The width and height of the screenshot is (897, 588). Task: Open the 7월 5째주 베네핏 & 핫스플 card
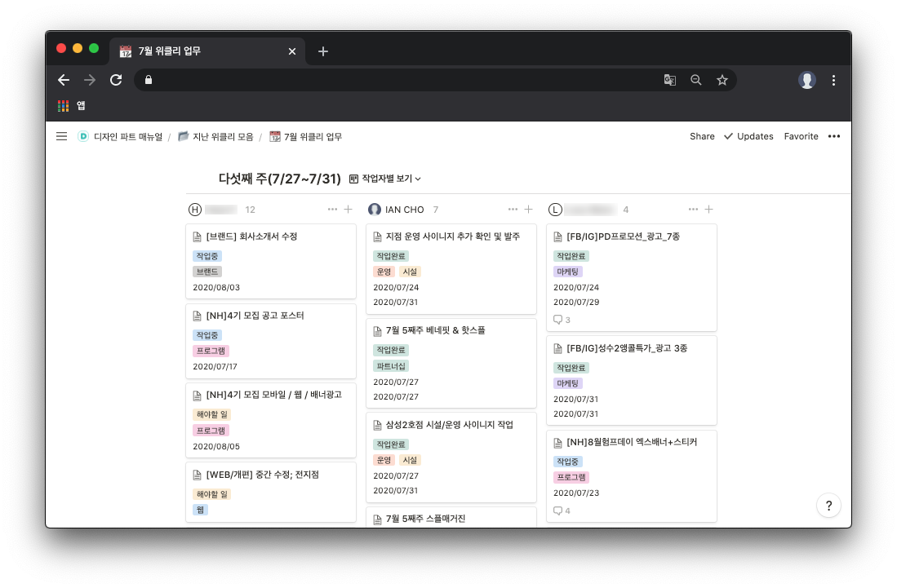451,364
